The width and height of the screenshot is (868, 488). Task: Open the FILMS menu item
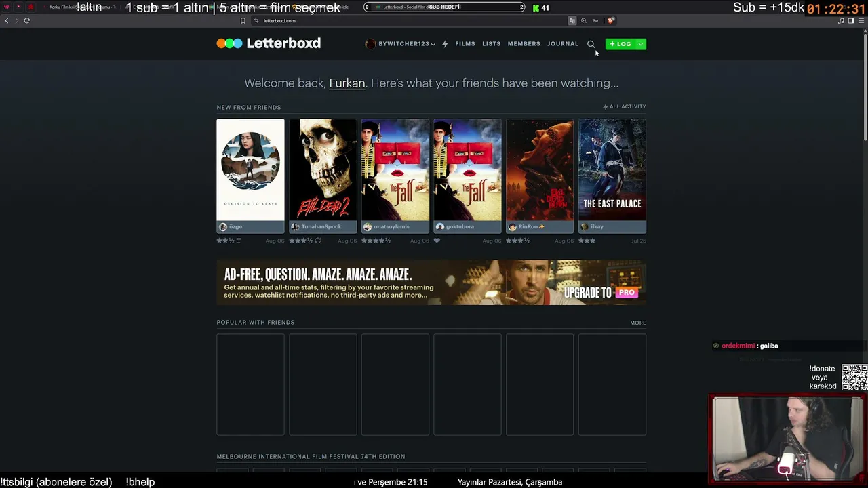[465, 44]
